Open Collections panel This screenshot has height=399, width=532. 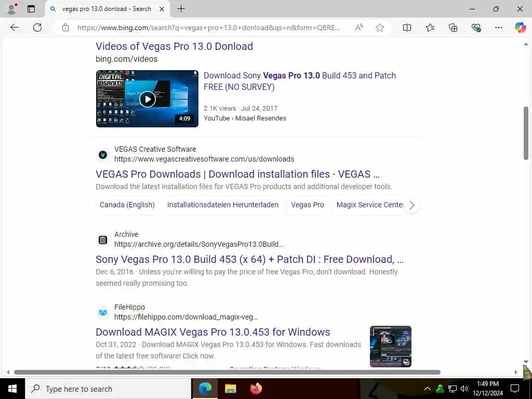tap(453, 28)
